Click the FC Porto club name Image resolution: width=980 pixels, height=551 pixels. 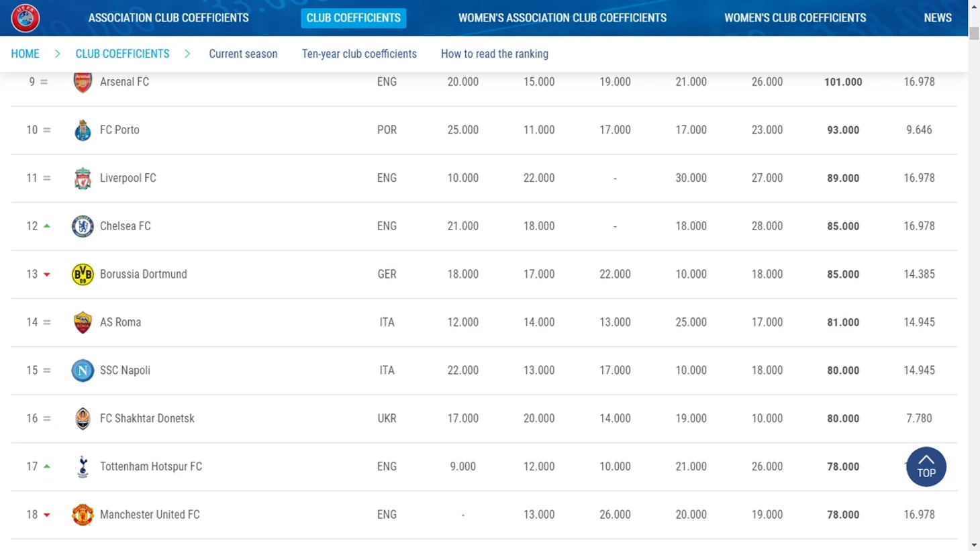[x=119, y=130]
